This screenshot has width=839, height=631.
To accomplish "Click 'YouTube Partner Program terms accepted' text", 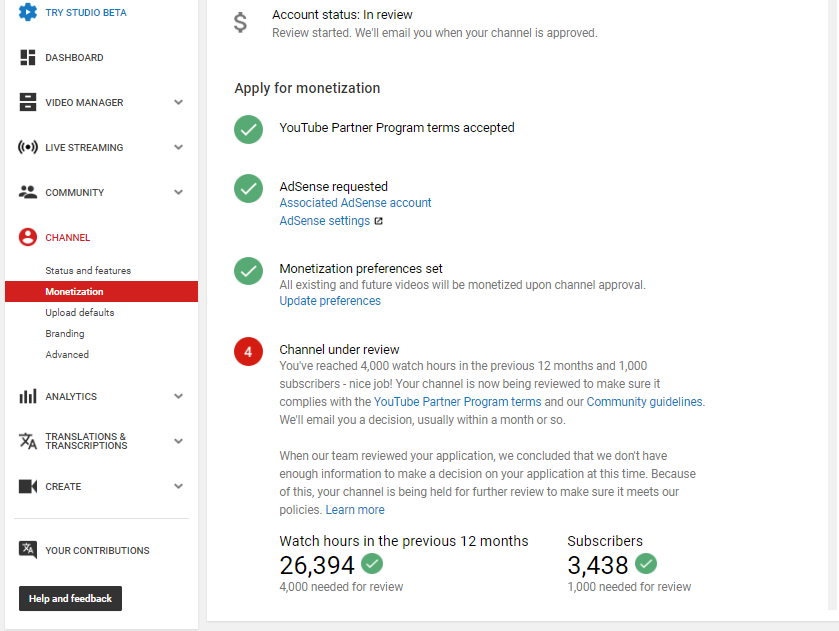I will (396, 127).
